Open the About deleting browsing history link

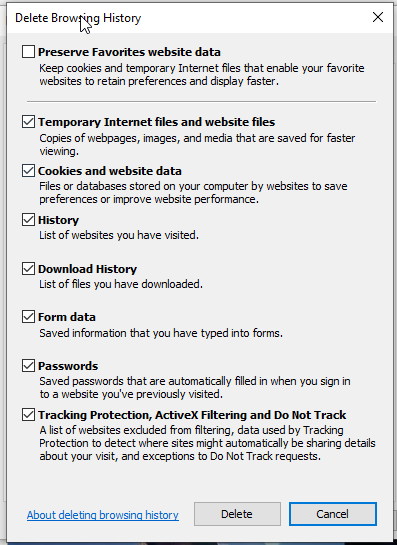coord(103,515)
